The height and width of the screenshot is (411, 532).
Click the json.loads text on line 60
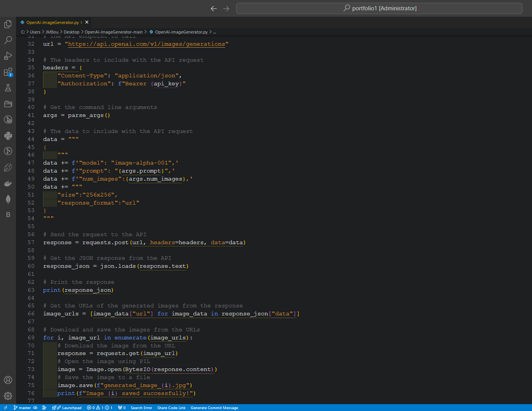coord(118,266)
